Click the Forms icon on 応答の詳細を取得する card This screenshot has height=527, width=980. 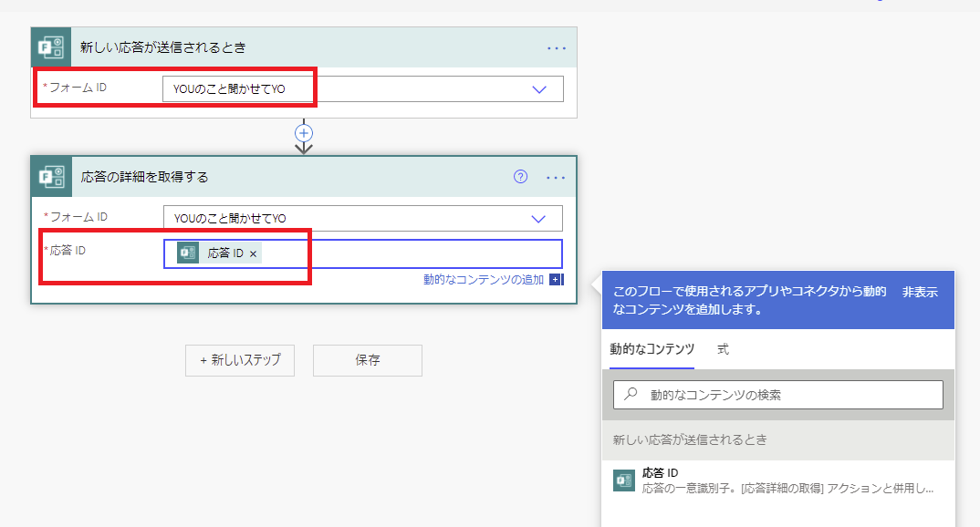(53, 177)
